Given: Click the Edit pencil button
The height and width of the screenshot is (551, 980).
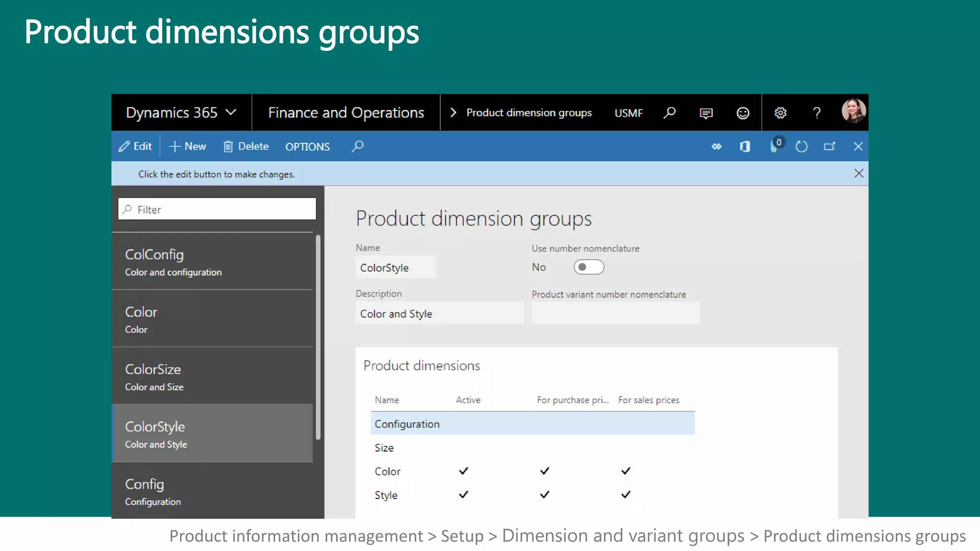Looking at the screenshot, I should (x=135, y=146).
